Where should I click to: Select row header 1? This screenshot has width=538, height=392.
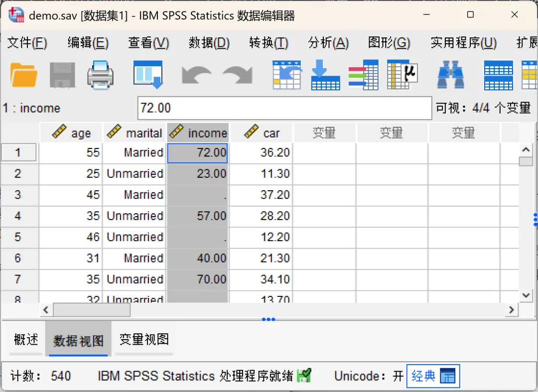point(19,152)
